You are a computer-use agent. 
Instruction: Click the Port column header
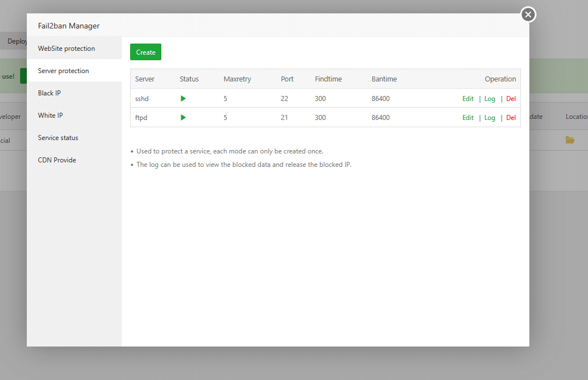pos(287,79)
